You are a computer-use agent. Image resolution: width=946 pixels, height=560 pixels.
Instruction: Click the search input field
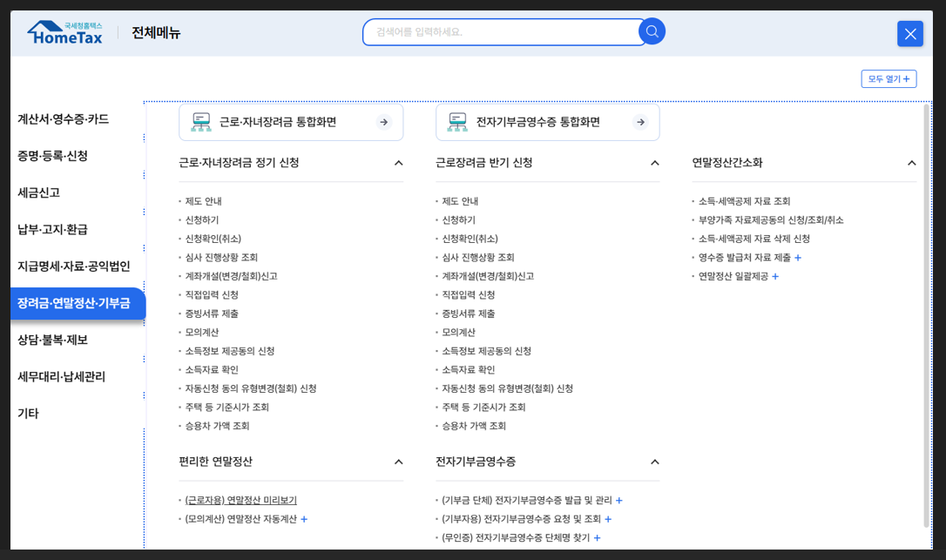tap(505, 31)
